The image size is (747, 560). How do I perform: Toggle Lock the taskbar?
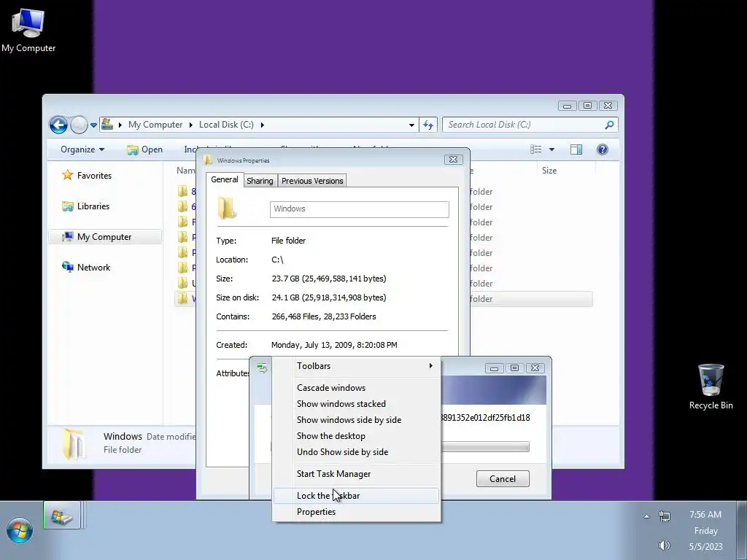[x=356, y=496]
